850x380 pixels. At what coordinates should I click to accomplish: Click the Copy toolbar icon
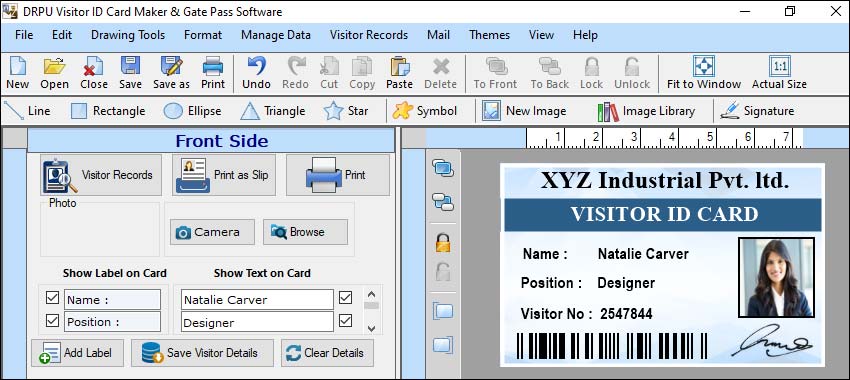(362, 73)
